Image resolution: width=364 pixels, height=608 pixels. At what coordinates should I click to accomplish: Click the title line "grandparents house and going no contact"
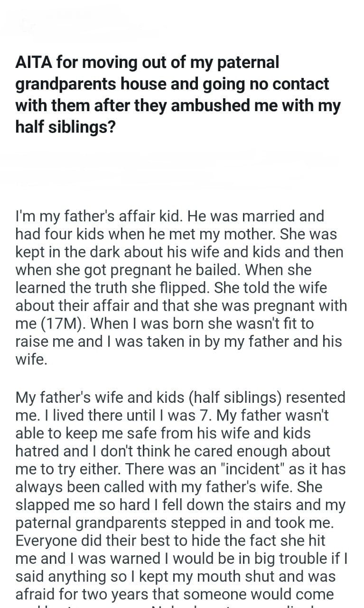point(172,84)
